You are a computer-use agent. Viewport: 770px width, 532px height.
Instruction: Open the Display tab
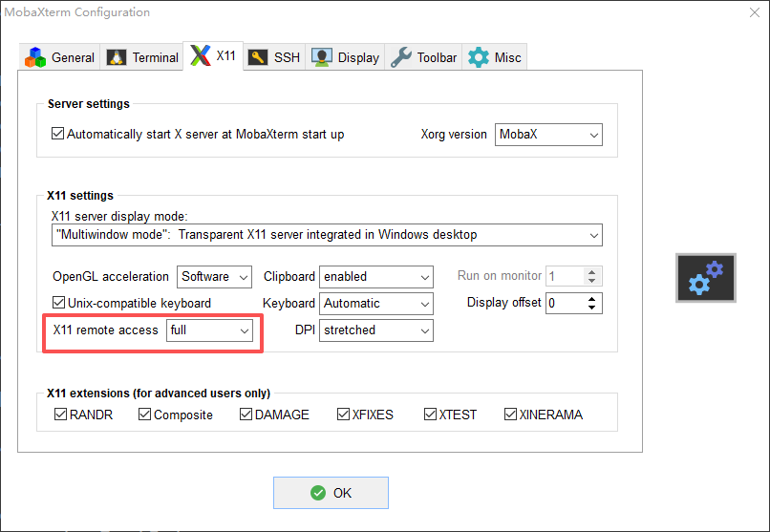(x=345, y=57)
